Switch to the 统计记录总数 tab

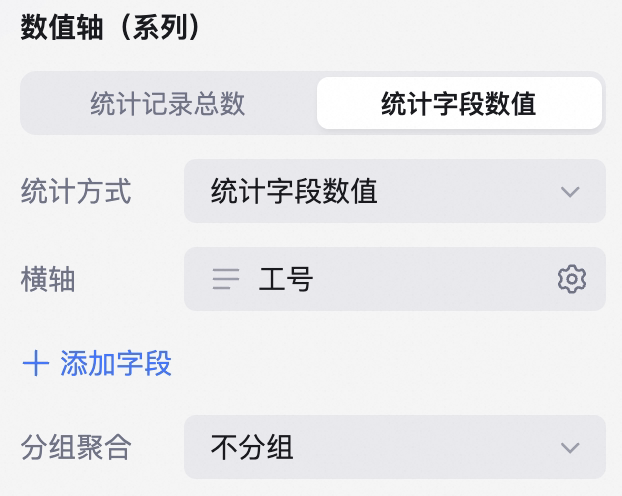168,103
